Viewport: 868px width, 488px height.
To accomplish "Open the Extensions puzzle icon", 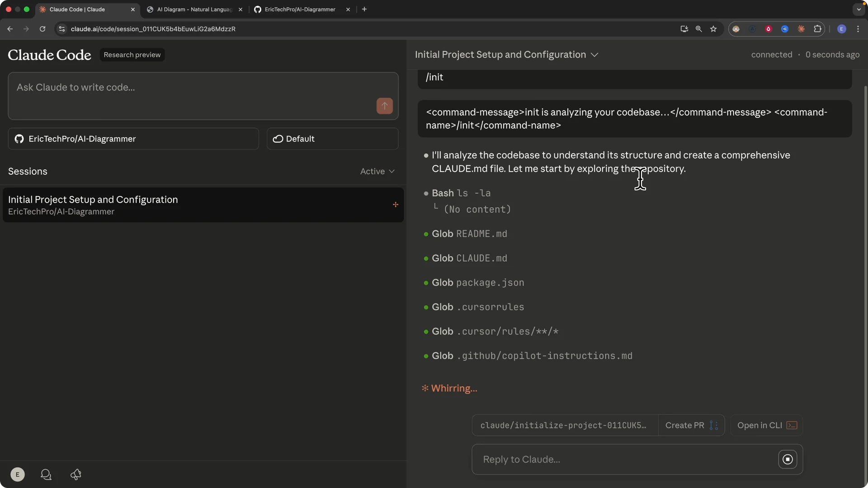I will click(817, 29).
